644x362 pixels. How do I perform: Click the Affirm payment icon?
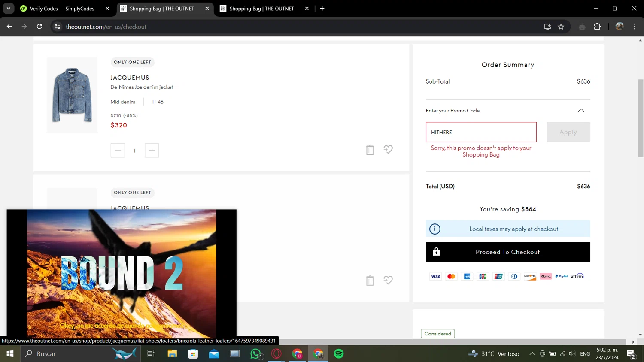pos(577,276)
